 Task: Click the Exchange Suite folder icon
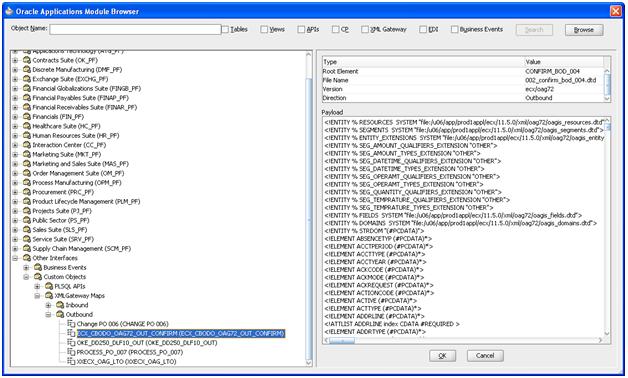(x=26, y=79)
